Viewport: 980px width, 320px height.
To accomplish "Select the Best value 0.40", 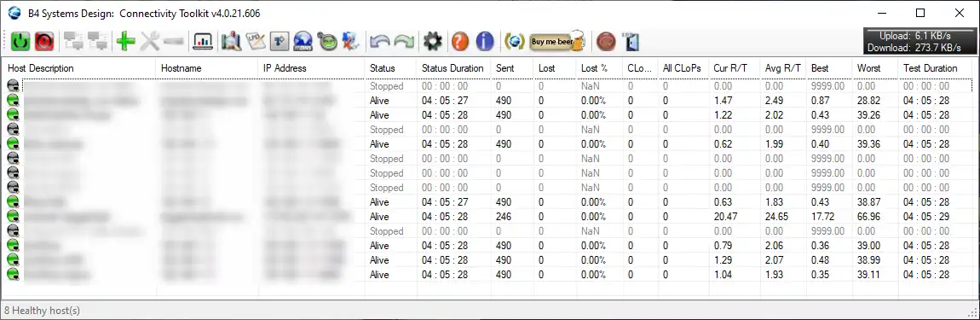I will pos(820,144).
